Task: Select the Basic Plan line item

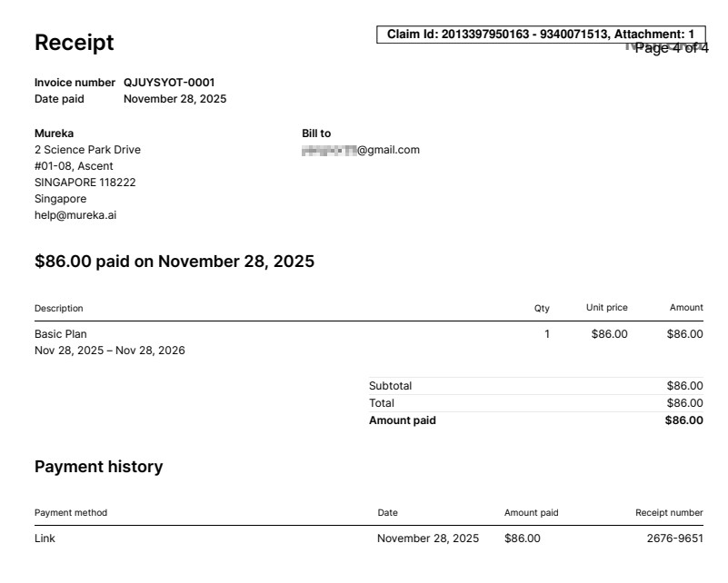Action: click(x=61, y=334)
